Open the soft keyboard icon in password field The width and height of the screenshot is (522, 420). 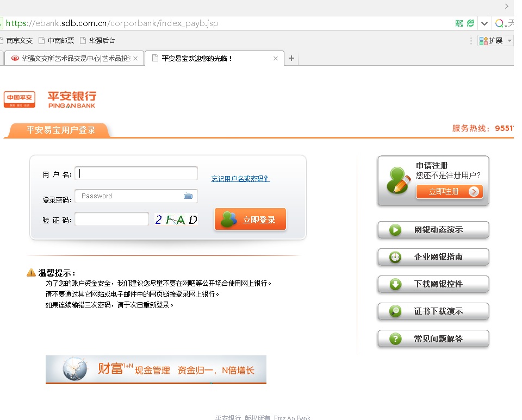point(188,196)
